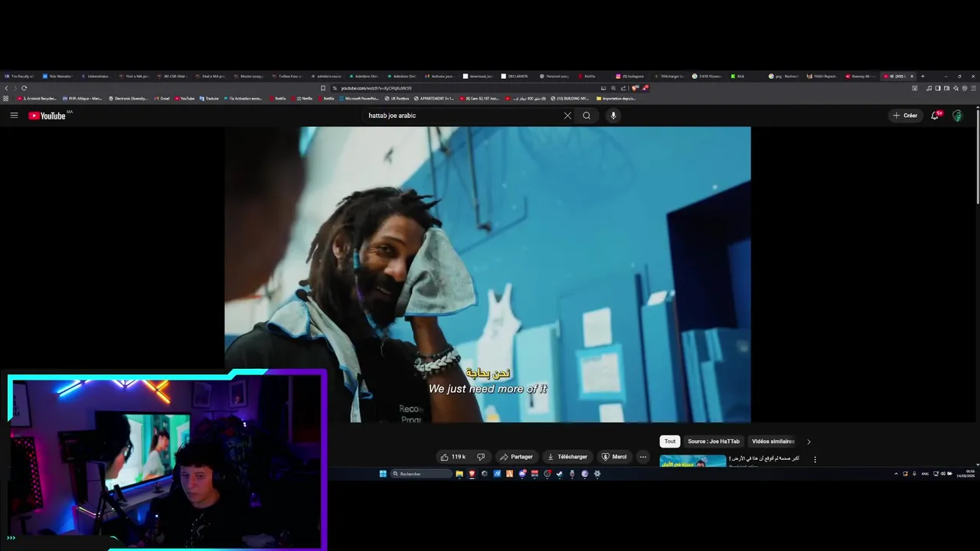This screenshot has width=980, height=551.
Task: Start voice search with microphone icon
Action: pos(613,116)
